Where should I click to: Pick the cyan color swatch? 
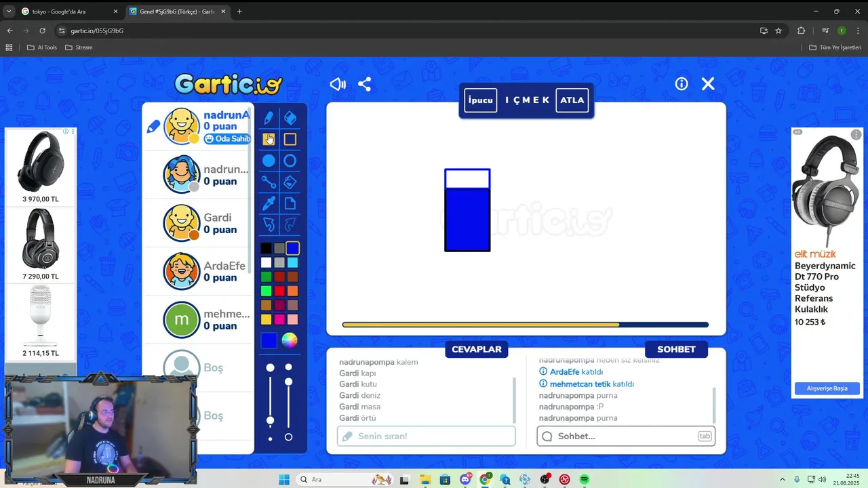point(292,263)
